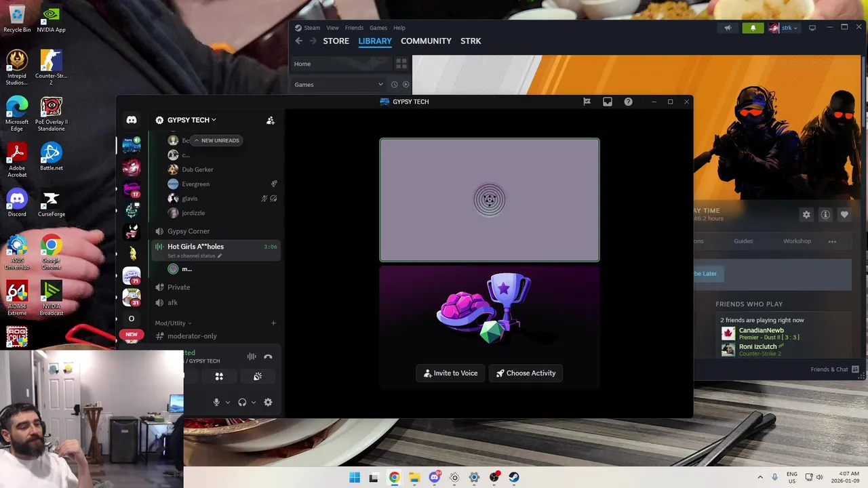
Task: Open the Guides tab in Steam
Action: (743, 241)
